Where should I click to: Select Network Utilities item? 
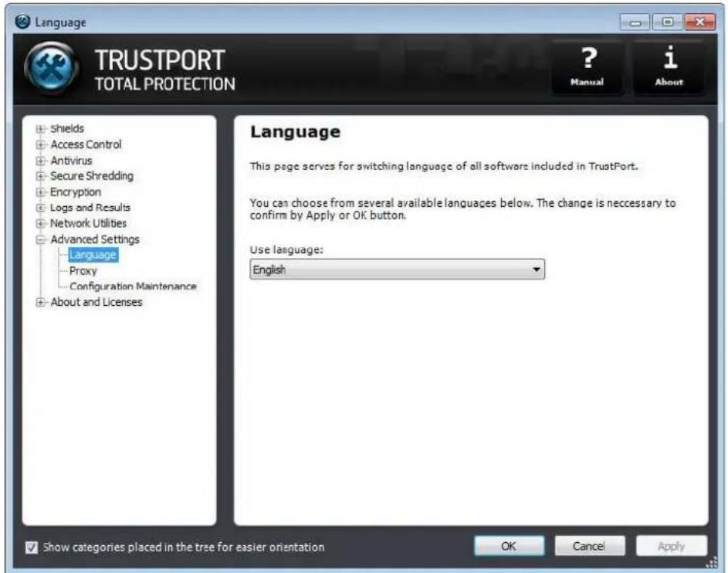pyautogui.click(x=88, y=223)
